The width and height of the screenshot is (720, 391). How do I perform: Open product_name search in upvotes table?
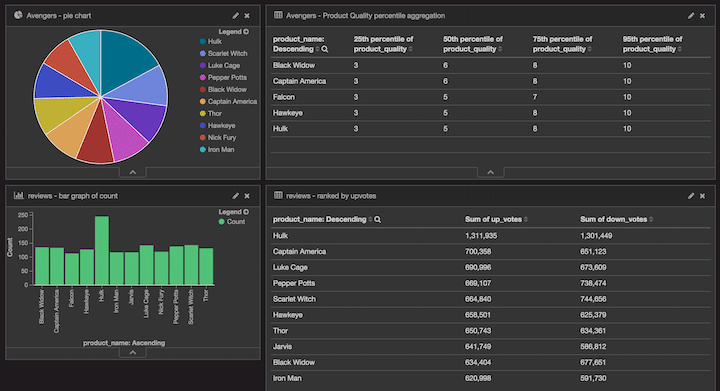click(377, 219)
